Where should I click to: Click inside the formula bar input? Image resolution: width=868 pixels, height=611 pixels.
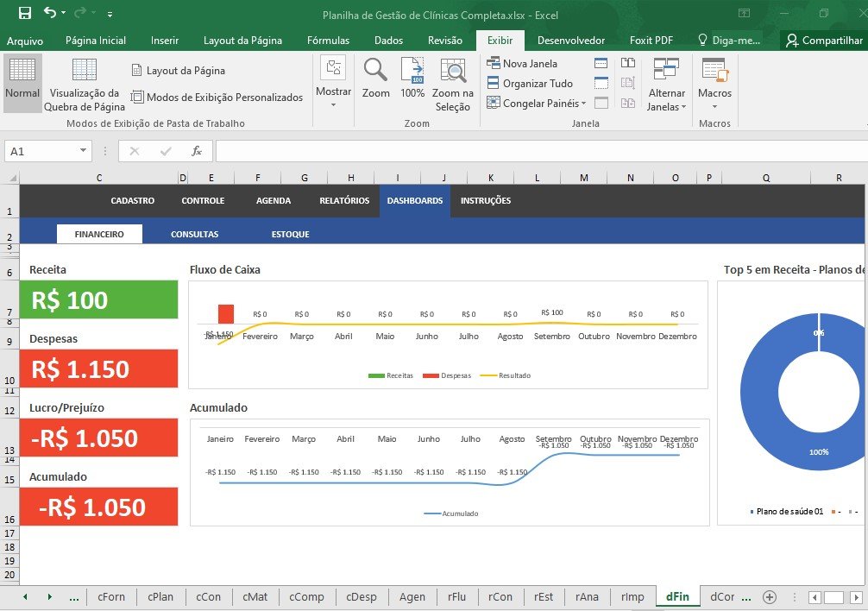click(x=535, y=151)
